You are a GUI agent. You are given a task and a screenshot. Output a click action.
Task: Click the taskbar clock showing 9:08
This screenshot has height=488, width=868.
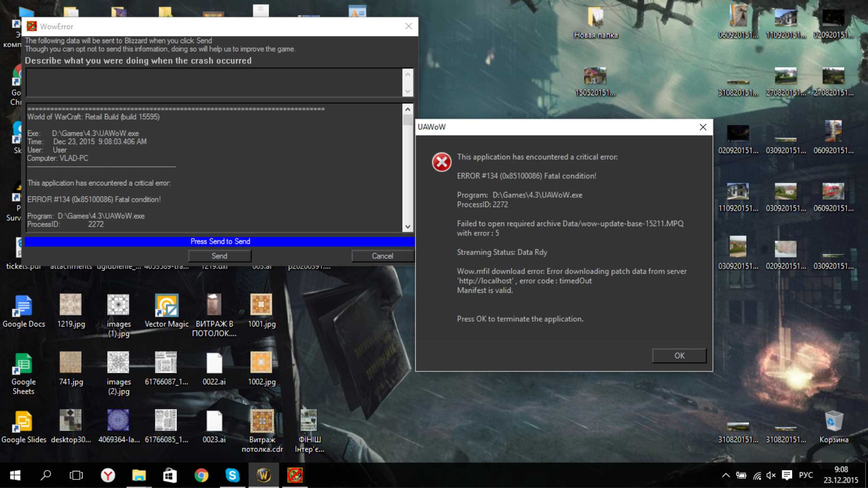coord(841,475)
